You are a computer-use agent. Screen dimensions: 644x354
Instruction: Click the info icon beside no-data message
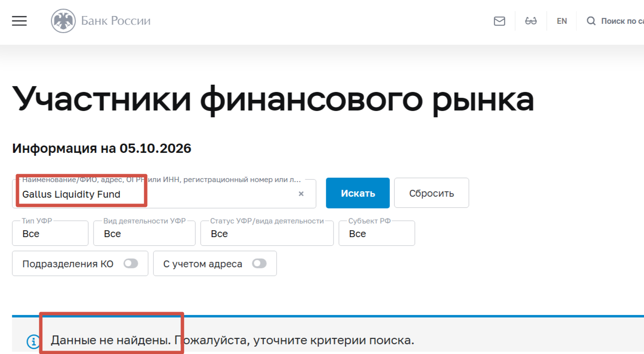33,341
